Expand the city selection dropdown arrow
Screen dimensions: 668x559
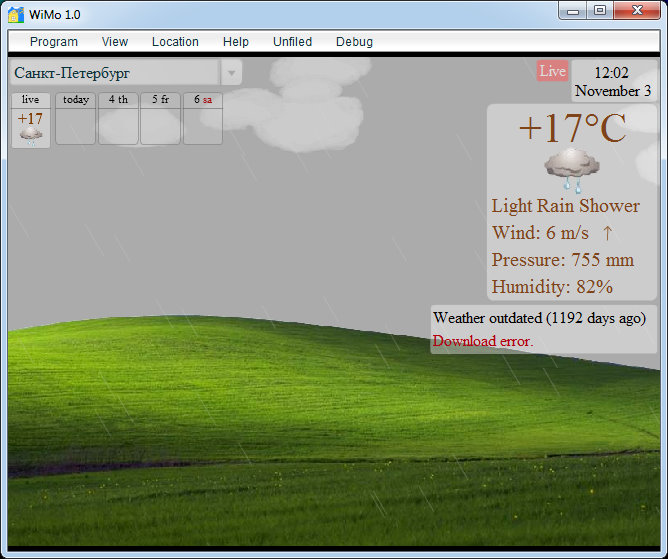(x=231, y=73)
